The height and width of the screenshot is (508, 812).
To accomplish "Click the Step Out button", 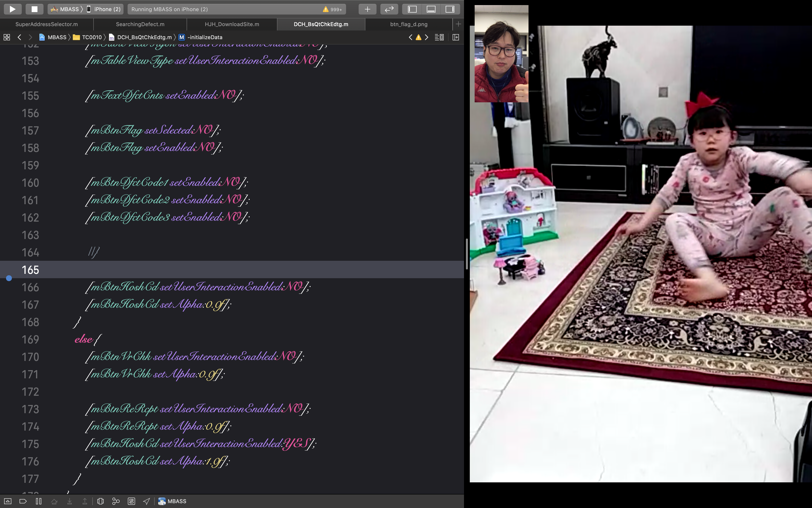I will point(85,501).
